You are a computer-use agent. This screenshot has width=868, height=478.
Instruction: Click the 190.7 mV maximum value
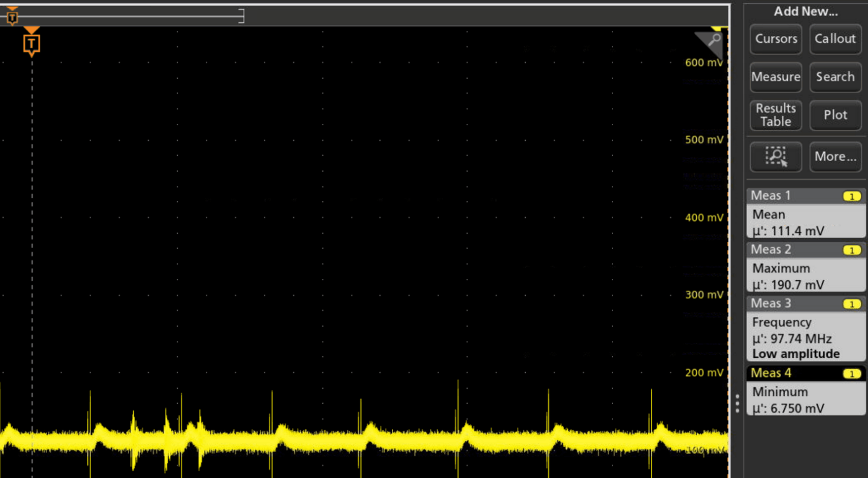click(x=797, y=285)
